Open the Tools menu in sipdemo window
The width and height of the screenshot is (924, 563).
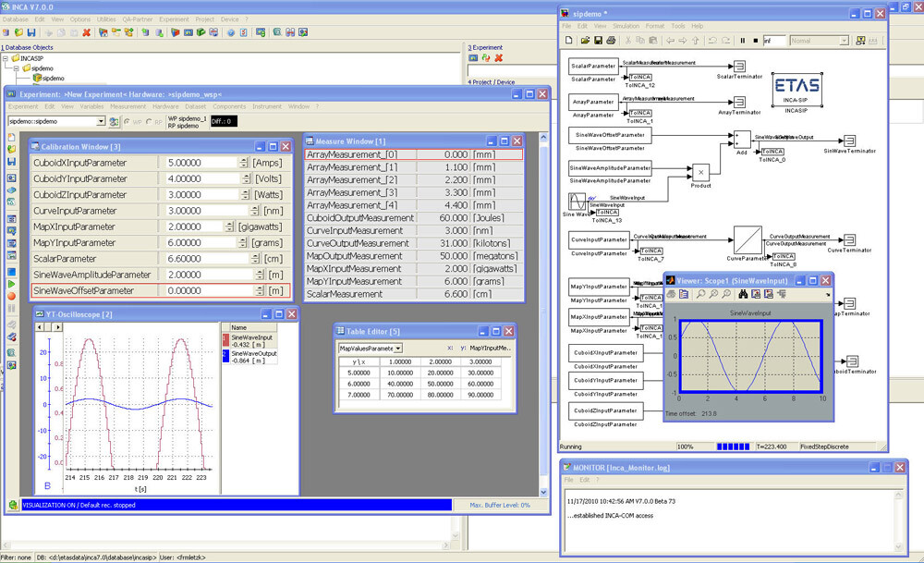[x=678, y=26]
